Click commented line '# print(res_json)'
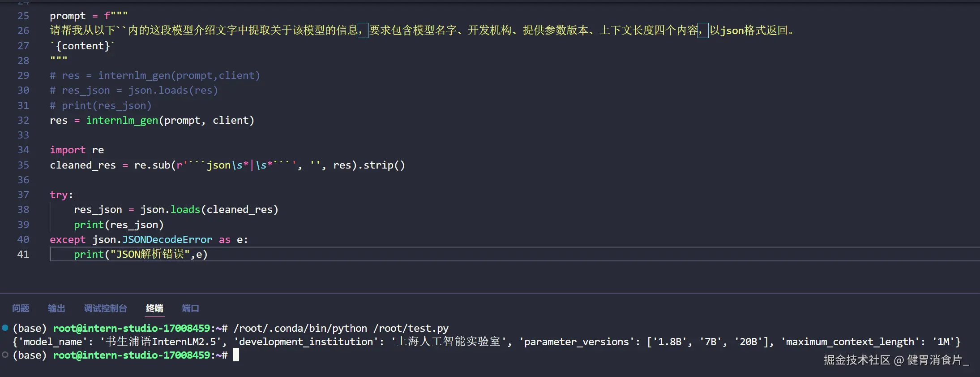 coord(101,105)
